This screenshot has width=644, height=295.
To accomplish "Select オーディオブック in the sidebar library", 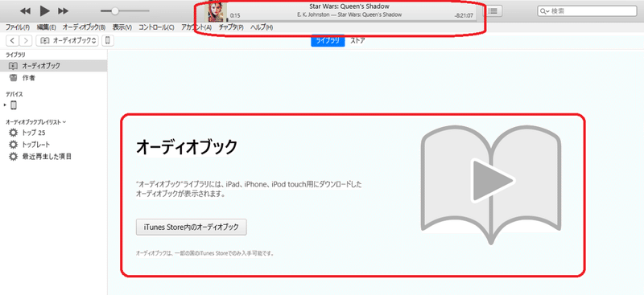I will [53, 66].
